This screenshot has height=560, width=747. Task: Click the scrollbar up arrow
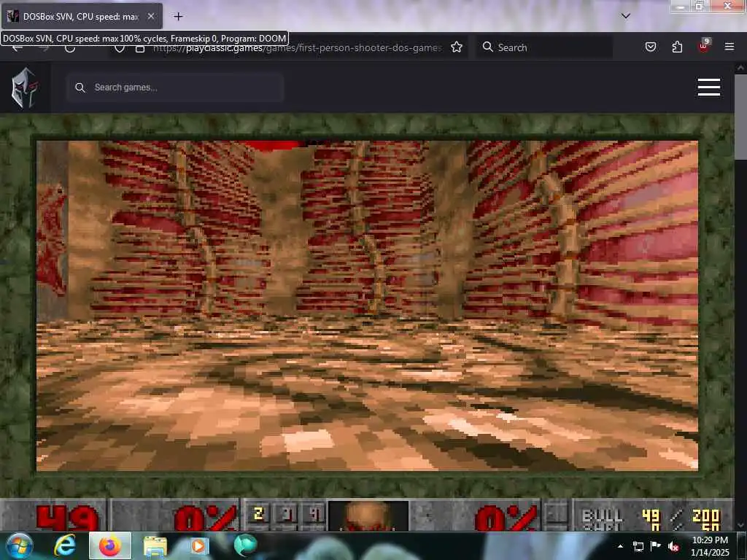click(740, 68)
